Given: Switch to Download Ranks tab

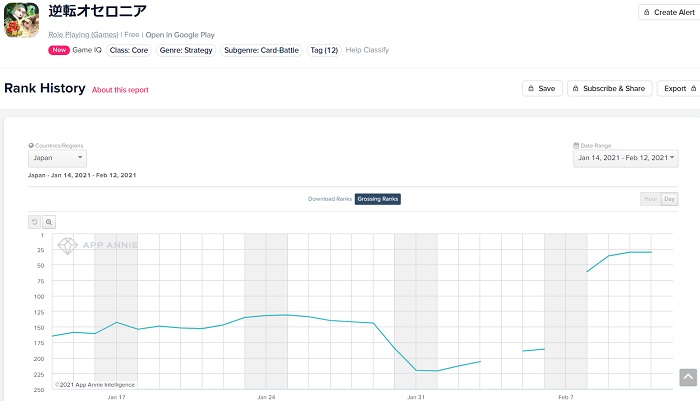Looking at the screenshot, I should [330, 199].
